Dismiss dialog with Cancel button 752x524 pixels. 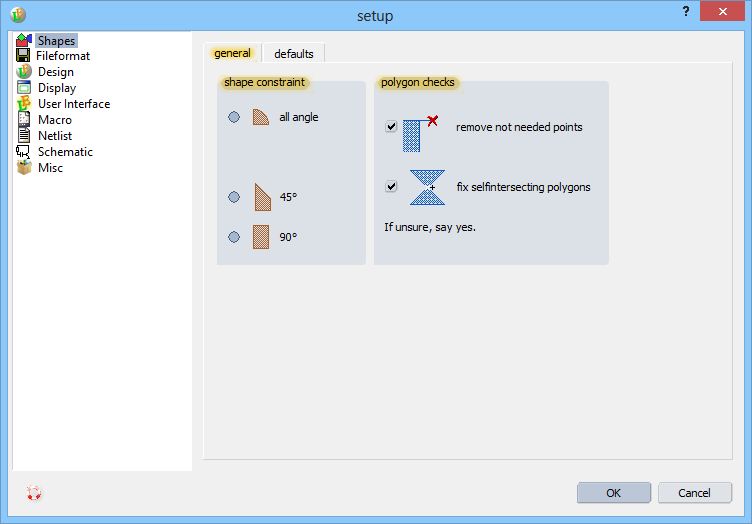coord(694,493)
